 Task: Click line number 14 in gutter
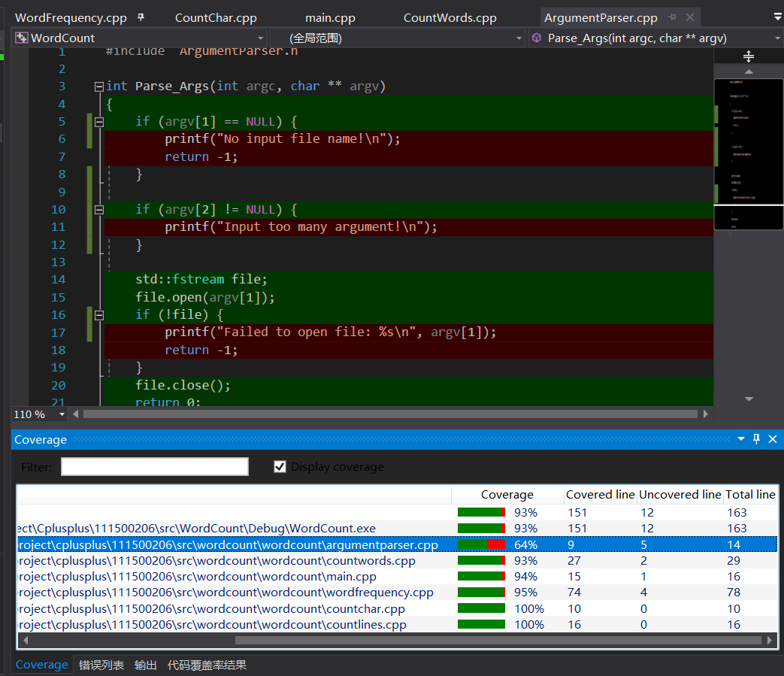pyautogui.click(x=59, y=280)
